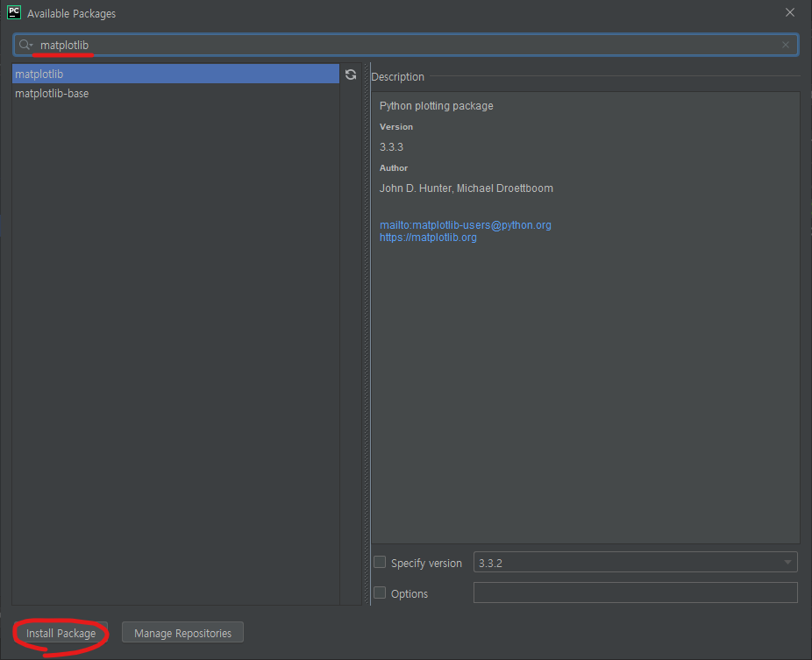812x660 pixels.
Task: Click the Manage Repositories button
Action: [182, 633]
